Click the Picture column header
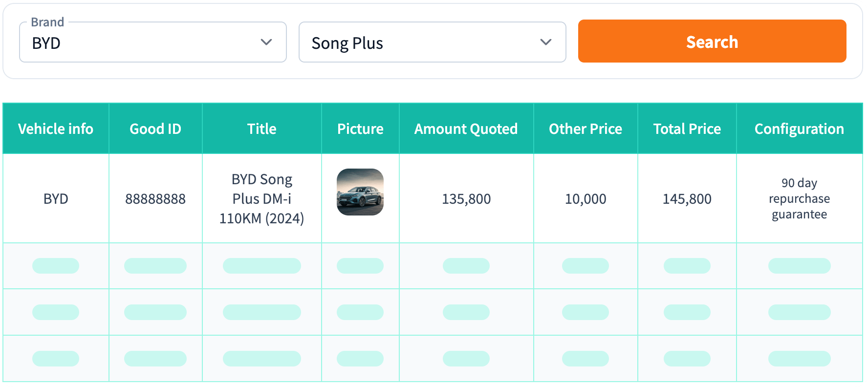 [x=360, y=129]
